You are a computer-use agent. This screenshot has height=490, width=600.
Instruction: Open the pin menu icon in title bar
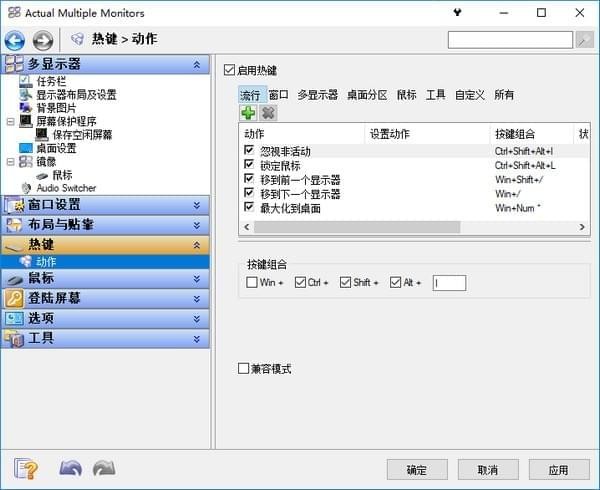457,12
